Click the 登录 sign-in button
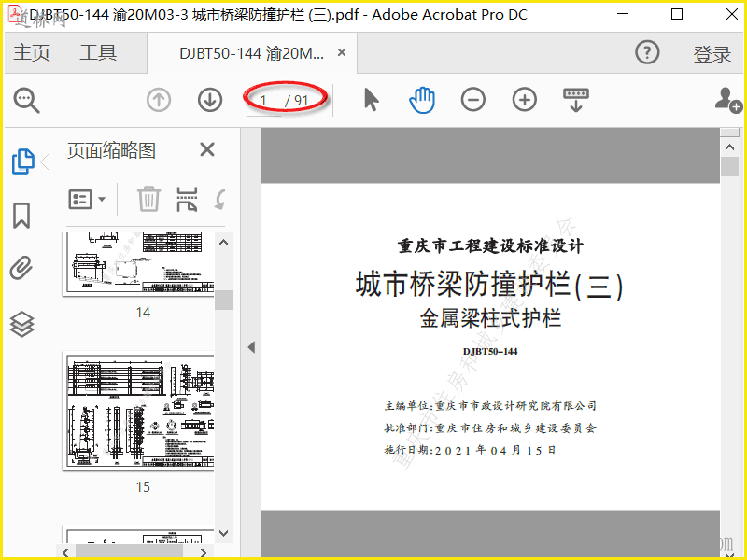The width and height of the screenshot is (747, 560). click(712, 54)
